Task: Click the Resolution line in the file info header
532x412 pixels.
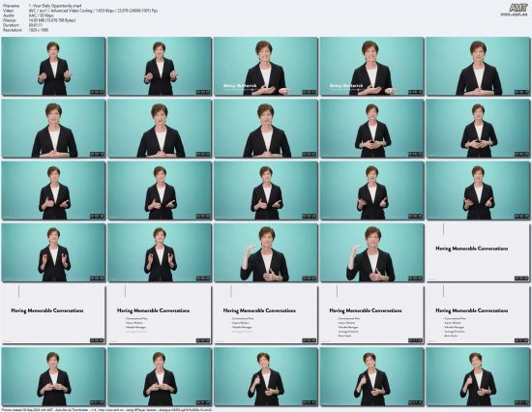Action: tap(26, 30)
